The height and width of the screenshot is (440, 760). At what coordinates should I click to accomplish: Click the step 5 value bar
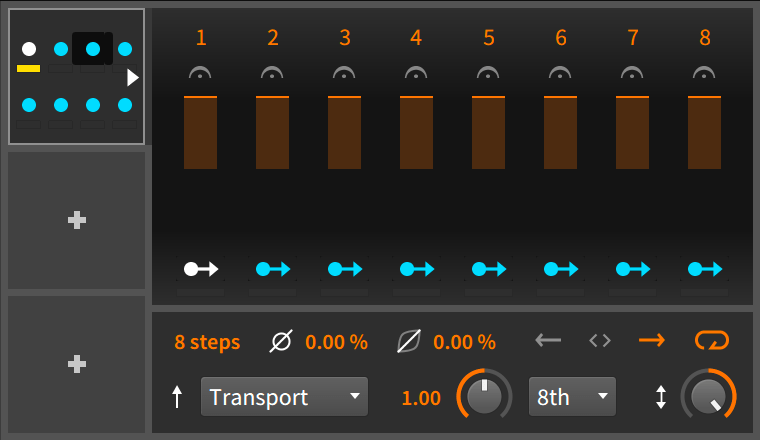[488, 132]
